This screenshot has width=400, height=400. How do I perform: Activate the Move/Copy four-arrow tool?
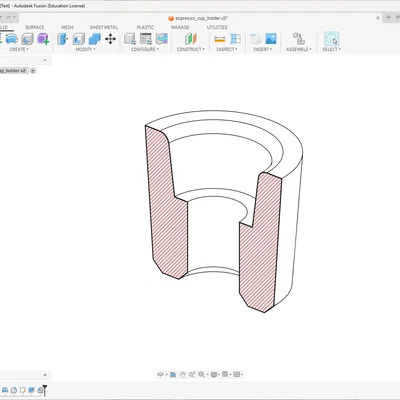click(110, 39)
